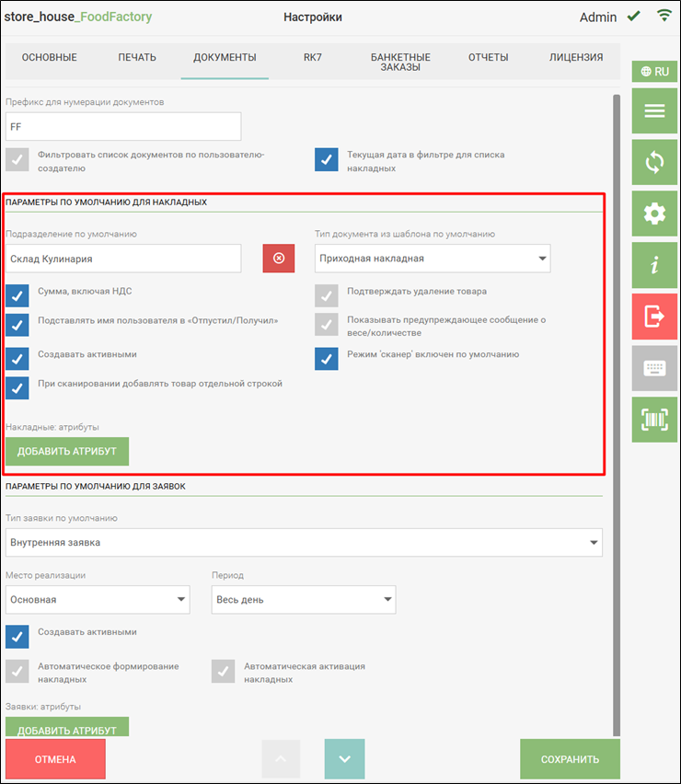Click the document numbering prefix field
The width and height of the screenshot is (681, 784).
tap(123, 127)
